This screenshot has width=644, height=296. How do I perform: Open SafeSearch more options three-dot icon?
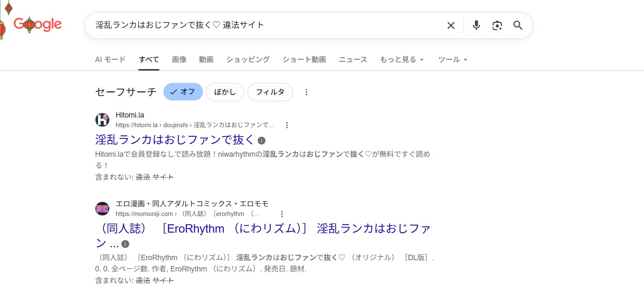tap(306, 92)
